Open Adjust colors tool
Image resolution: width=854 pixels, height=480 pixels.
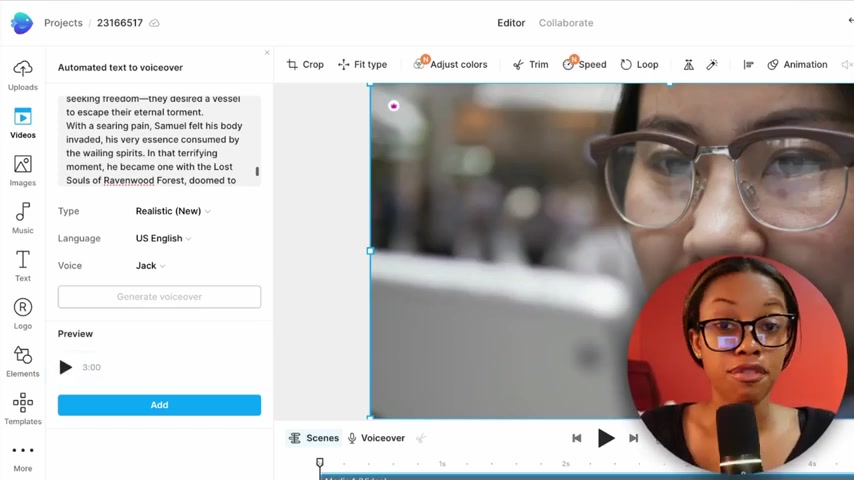(450, 64)
